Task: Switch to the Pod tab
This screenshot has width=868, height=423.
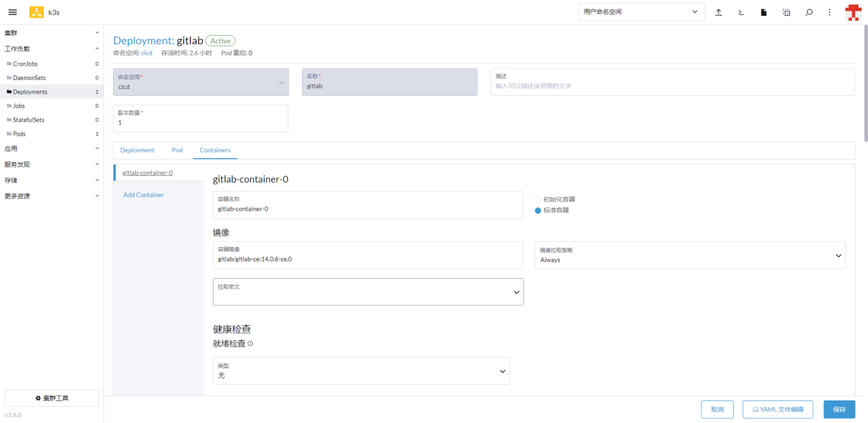Action: click(177, 150)
